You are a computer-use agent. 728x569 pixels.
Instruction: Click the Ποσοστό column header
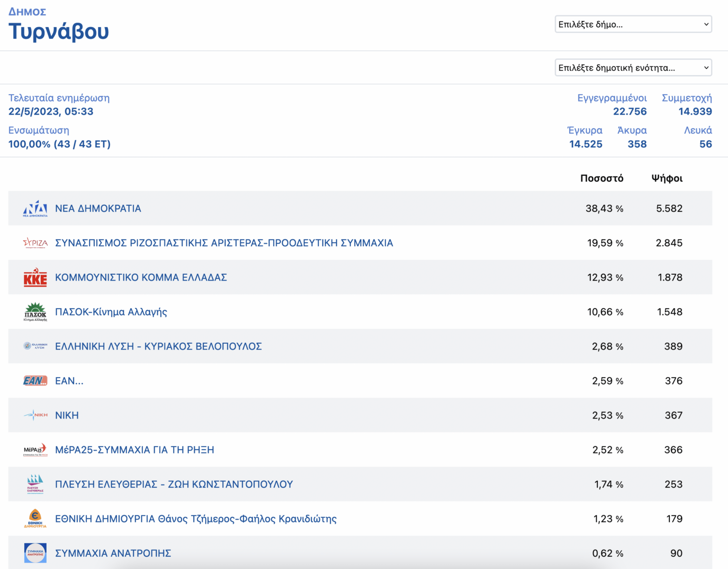(602, 178)
